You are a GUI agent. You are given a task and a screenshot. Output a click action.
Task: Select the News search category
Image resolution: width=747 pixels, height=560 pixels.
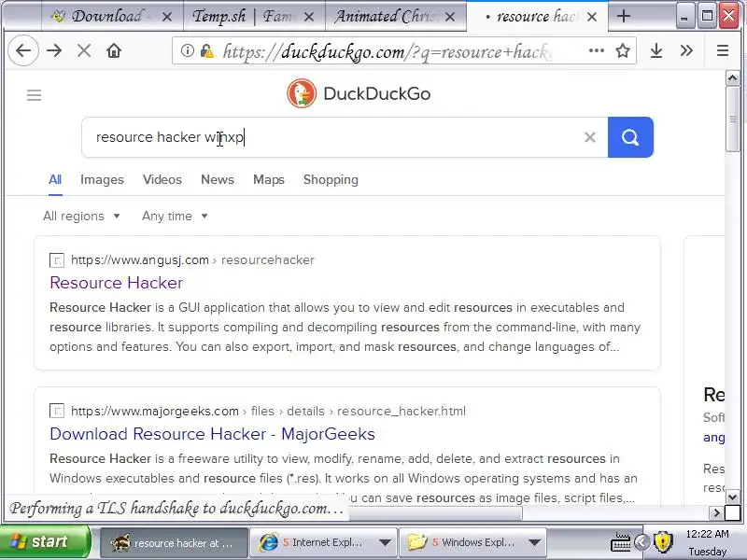(x=218, y=179)
